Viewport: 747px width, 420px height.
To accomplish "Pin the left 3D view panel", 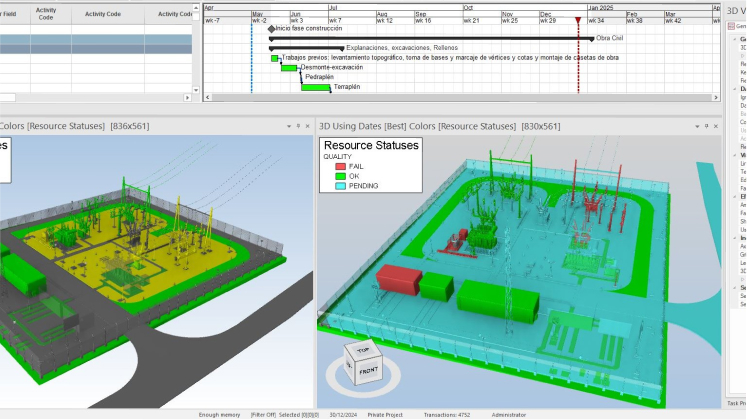I will [298, 127].
